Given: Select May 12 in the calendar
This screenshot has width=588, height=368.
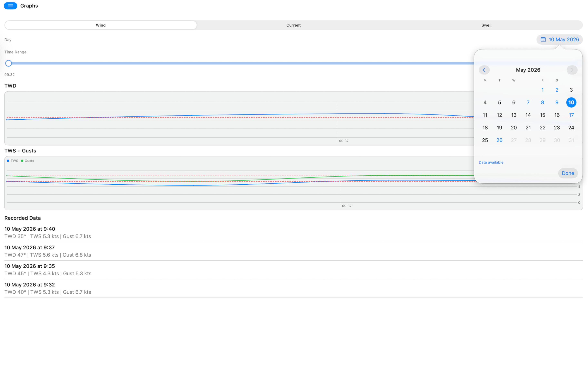Looking at the screenshot, I should [499, 115].
